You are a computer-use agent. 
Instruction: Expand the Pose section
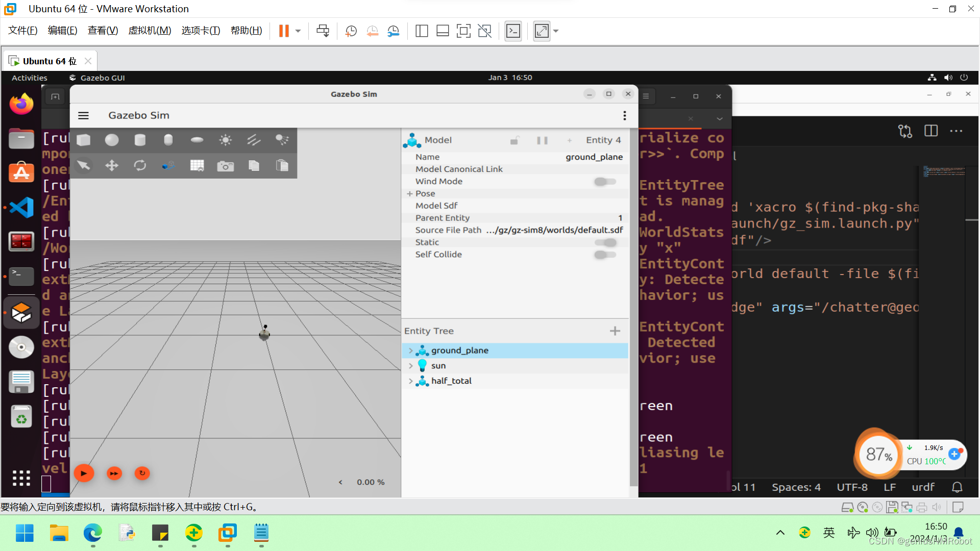pos(409,194)
